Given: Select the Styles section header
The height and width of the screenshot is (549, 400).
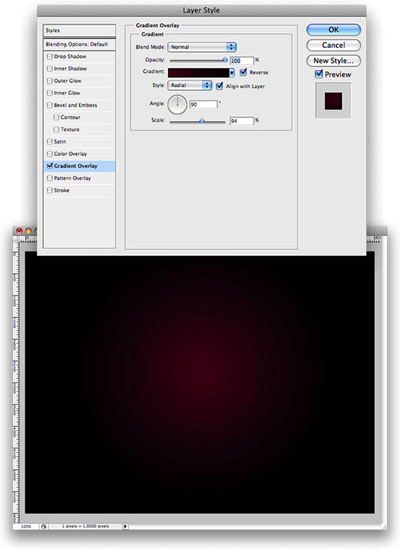Looking at the screenshot, I should point(79,30).
